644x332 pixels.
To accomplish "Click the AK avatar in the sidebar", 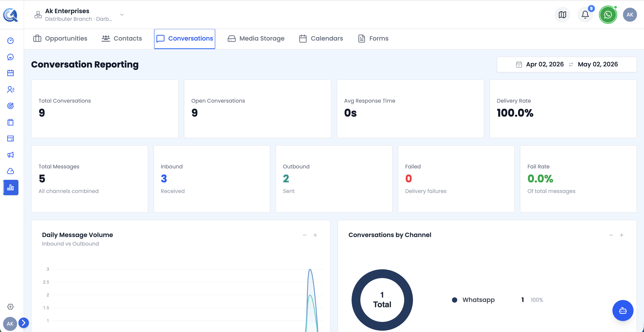I will click(x=10, y=324).
